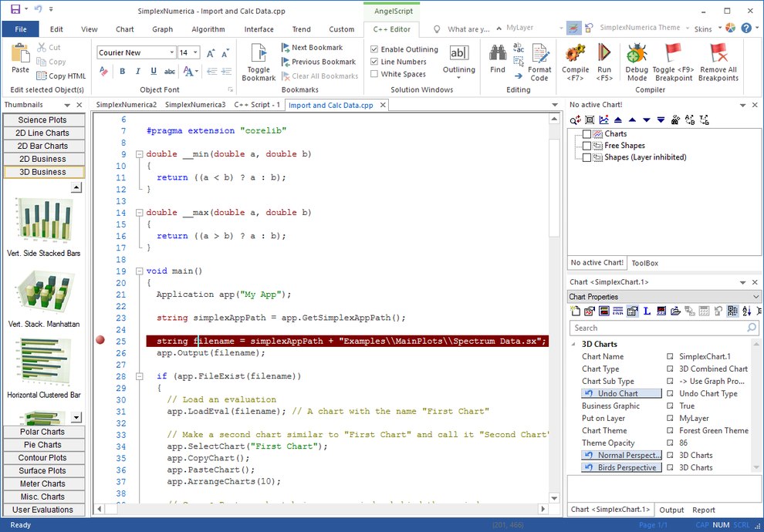This screenshot has height=532, width=764.
Task: Check Shapes (Layer inhibited) checkbox
Action: point(587,157)
